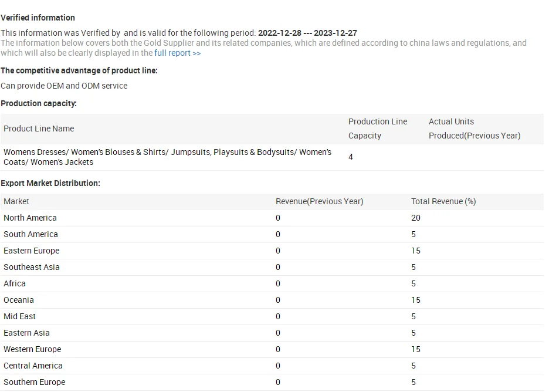Click the Product Line Name column header
Image resolution: width=549 pixels, height=392 pixels.
pyautogui.click(x=39, y=129)
